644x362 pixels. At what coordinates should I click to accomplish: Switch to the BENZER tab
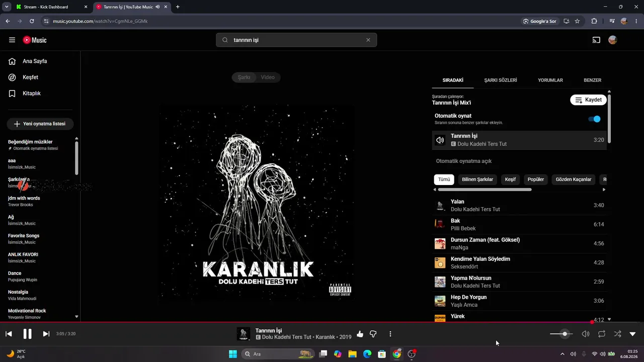[592, 80]
